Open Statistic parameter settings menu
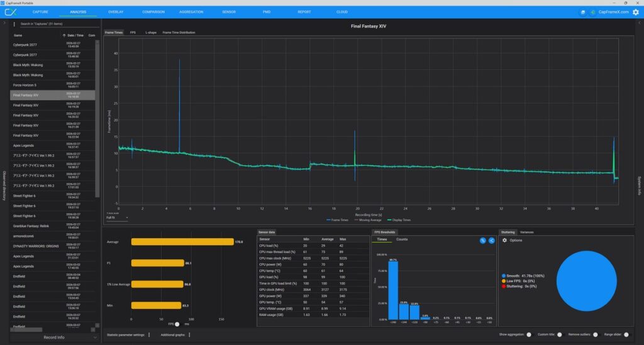This screenshot has width=644, height=345. pyautogui.click(x=149, y=335)
